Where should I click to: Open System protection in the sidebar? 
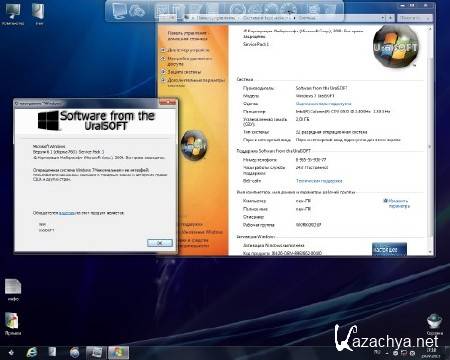coord(184,72)
